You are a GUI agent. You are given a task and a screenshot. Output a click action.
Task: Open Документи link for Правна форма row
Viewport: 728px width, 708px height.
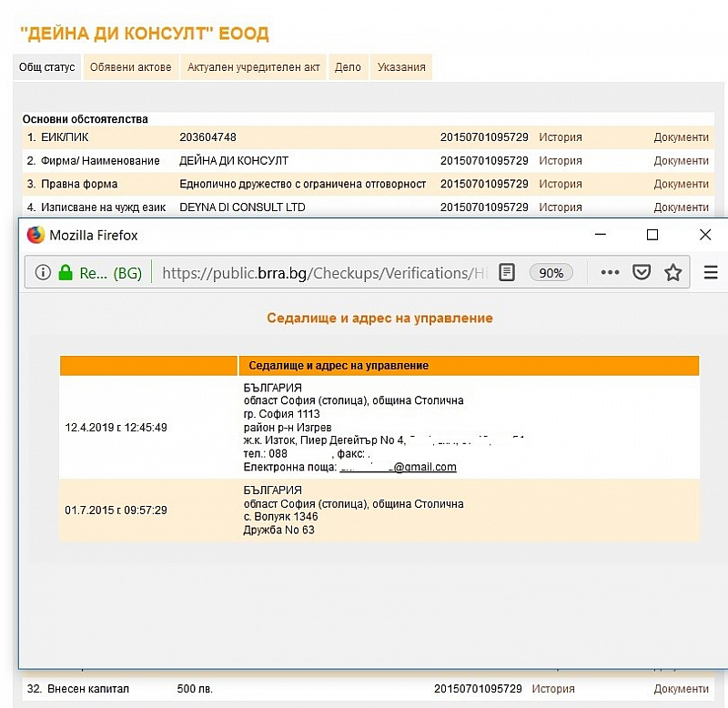681,184
